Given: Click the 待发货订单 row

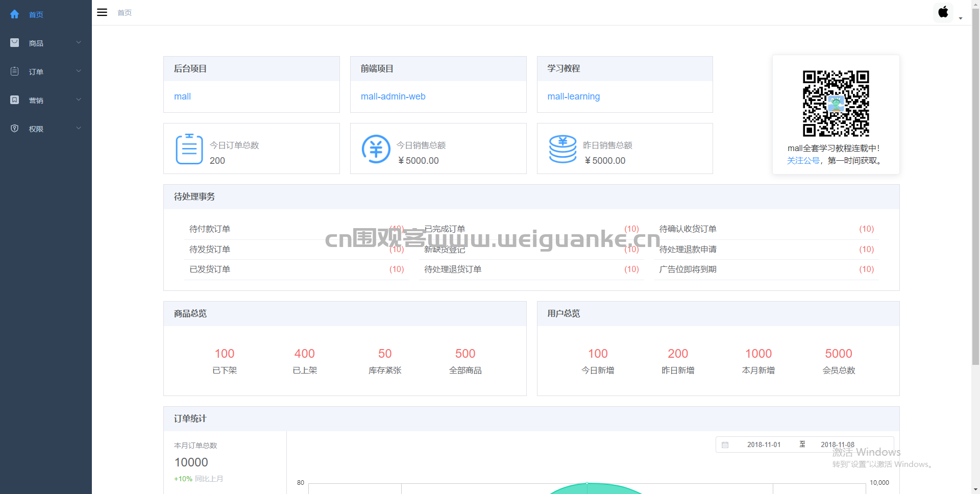Looking at the screenshot, I should click(297, 250).
